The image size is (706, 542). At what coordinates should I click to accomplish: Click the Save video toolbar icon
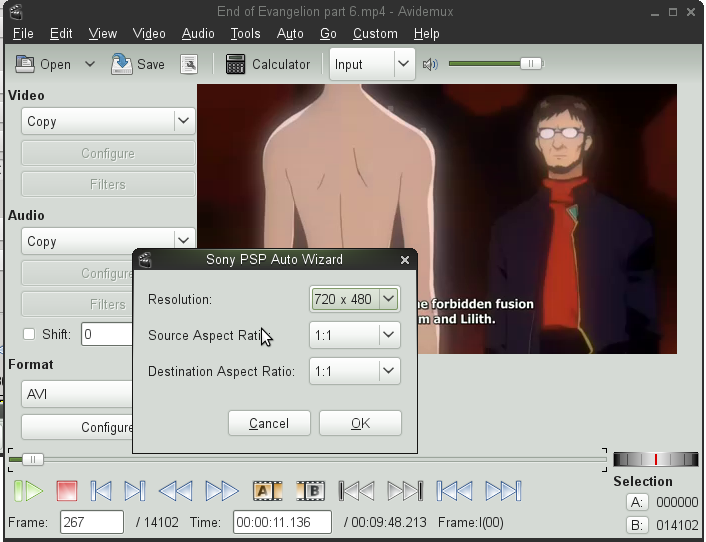click(121, 64)
